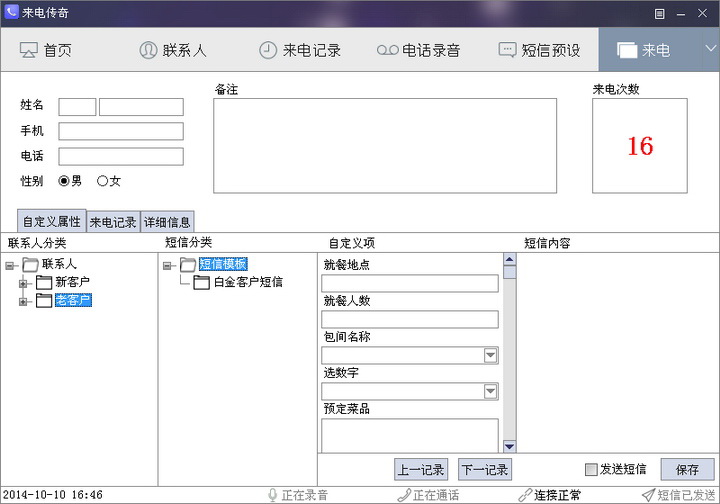Switch to the 联系人 tab

(173, 50)
